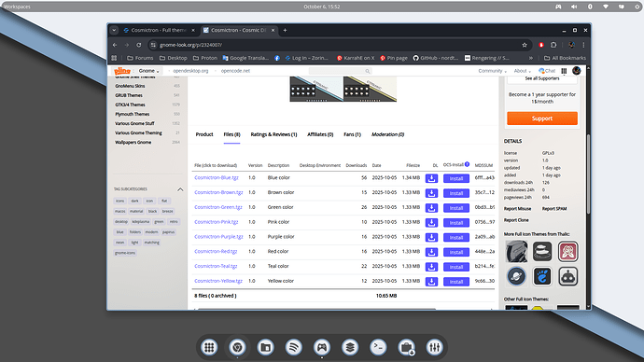The width and height of the screenshot is (644, 362).
Task: Click download icon for Cosmictron-Green.tgz
Action: coord(431,208)
